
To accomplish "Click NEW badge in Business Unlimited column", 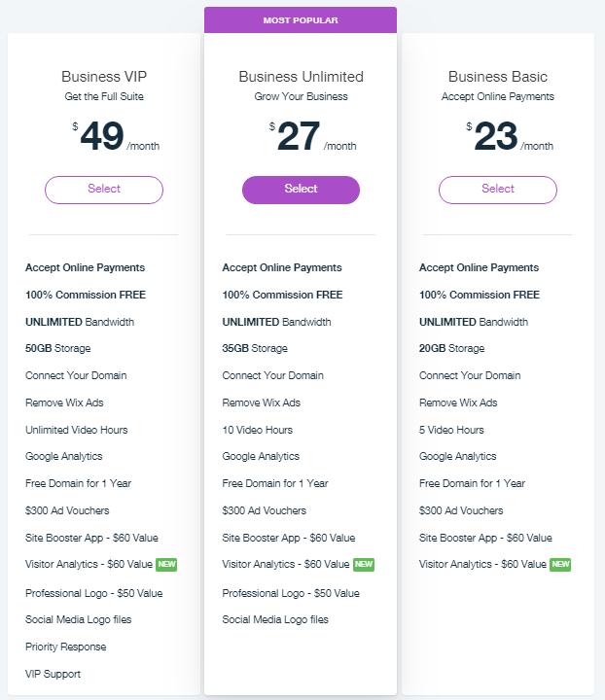I will click(364, 564).
